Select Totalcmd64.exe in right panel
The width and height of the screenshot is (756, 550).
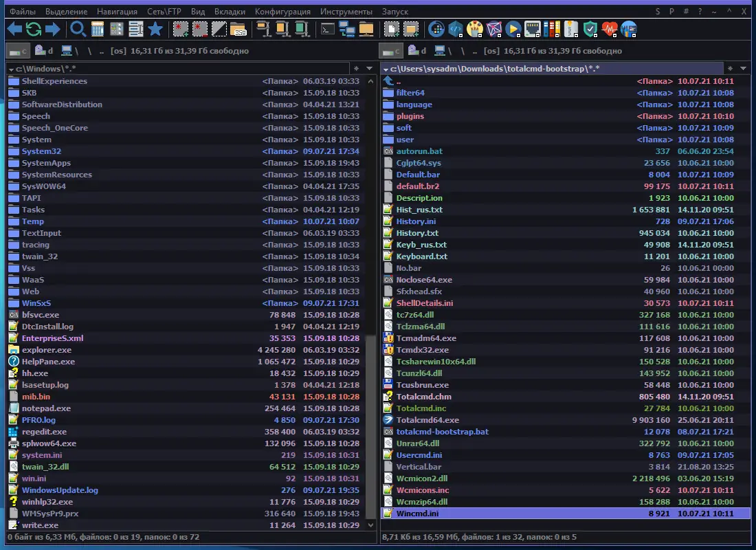pos(566,420)
